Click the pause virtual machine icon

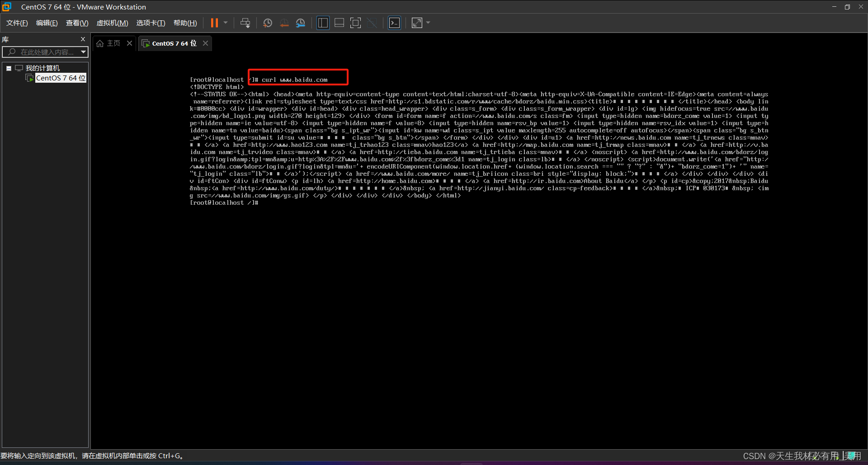[214, 23]
